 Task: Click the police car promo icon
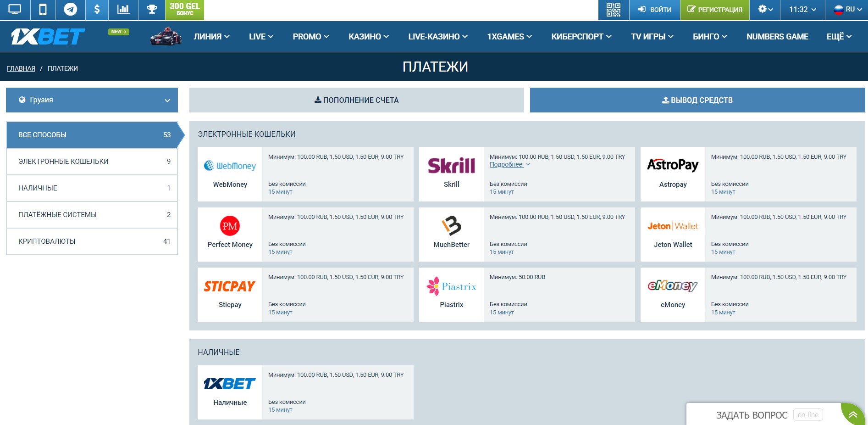[166, 36]
